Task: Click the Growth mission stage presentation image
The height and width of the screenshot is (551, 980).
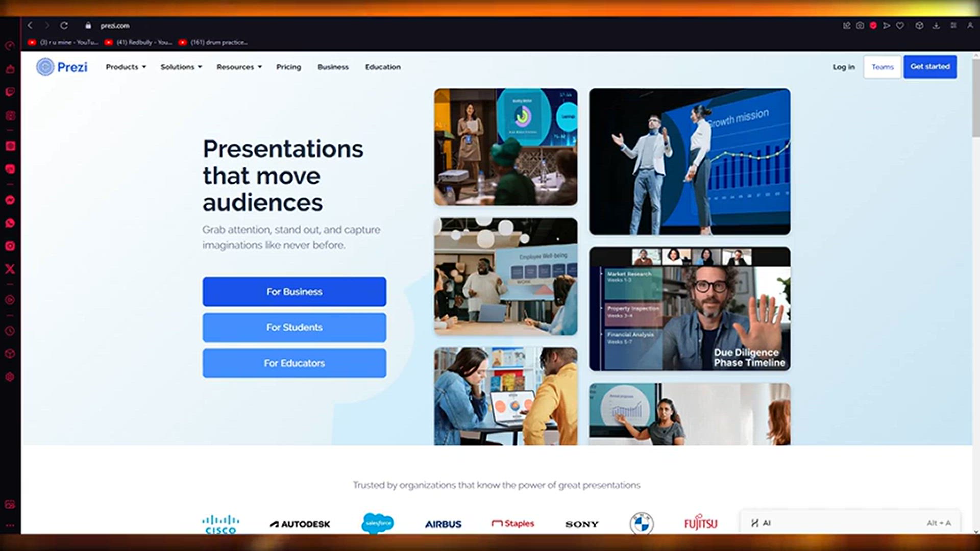Action: [x=690, y=162]
